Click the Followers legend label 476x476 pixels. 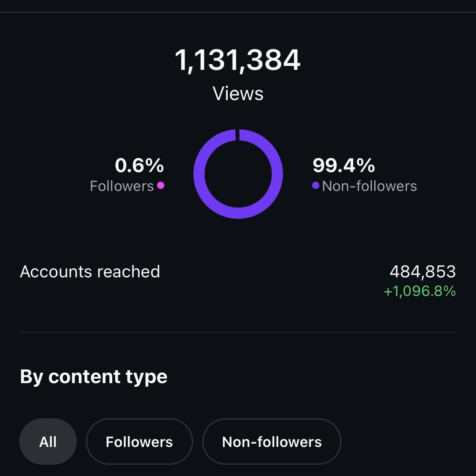click(x=122, y=186)
